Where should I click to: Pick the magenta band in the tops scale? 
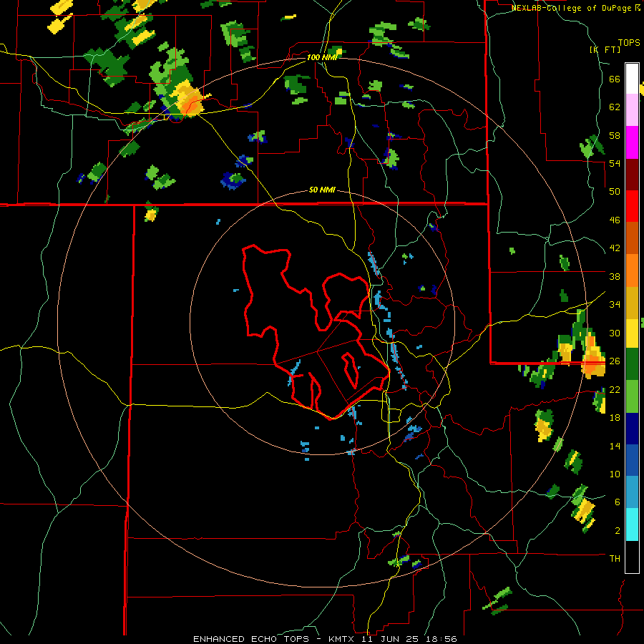(632, 142)
